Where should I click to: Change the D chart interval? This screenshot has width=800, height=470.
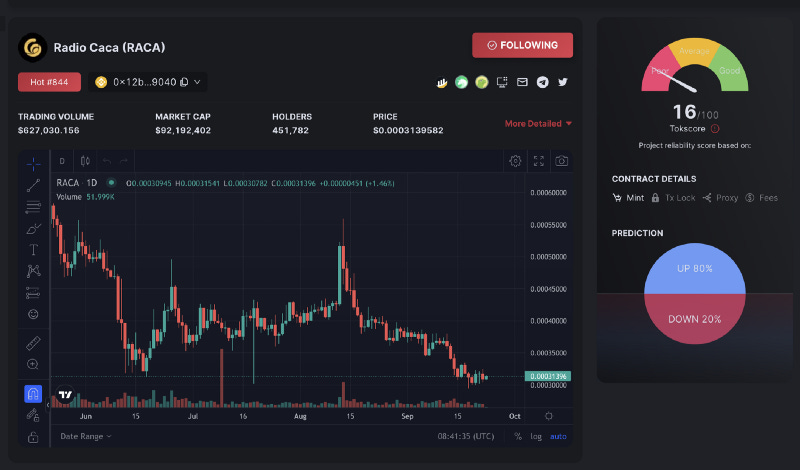pyautogui.click(x=62, y=161)
